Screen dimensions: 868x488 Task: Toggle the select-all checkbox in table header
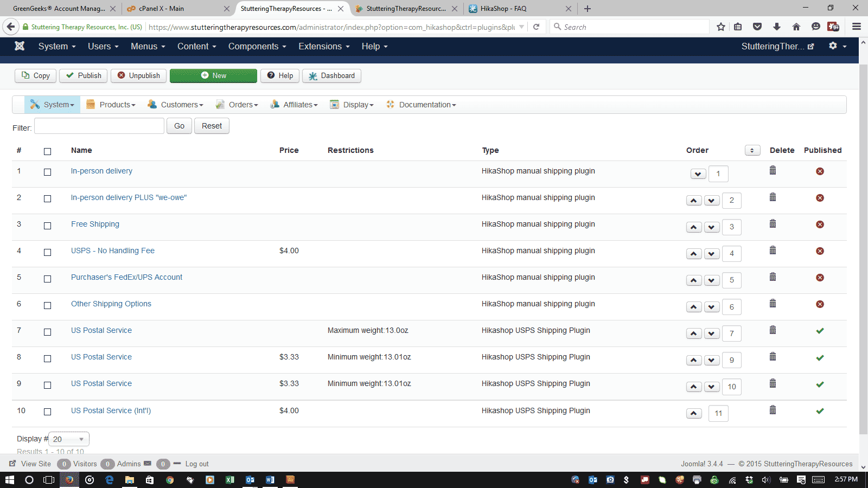[48, 151]
